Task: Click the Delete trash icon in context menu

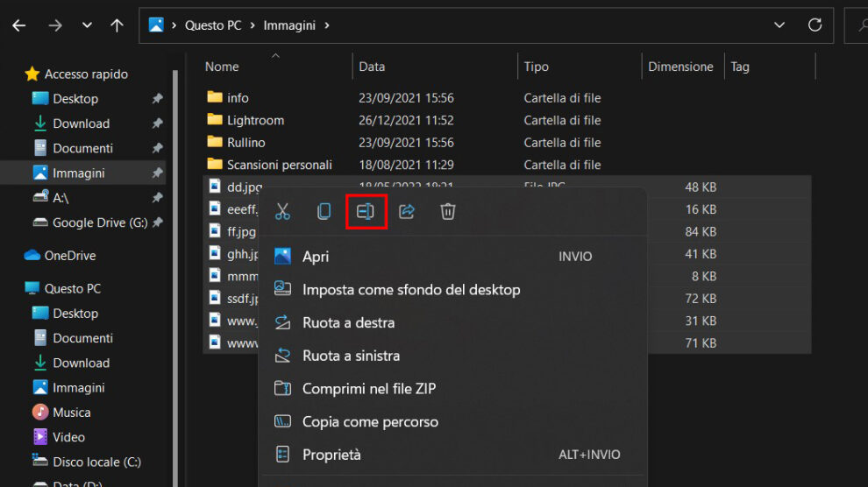Action: (x=448, y=211)
